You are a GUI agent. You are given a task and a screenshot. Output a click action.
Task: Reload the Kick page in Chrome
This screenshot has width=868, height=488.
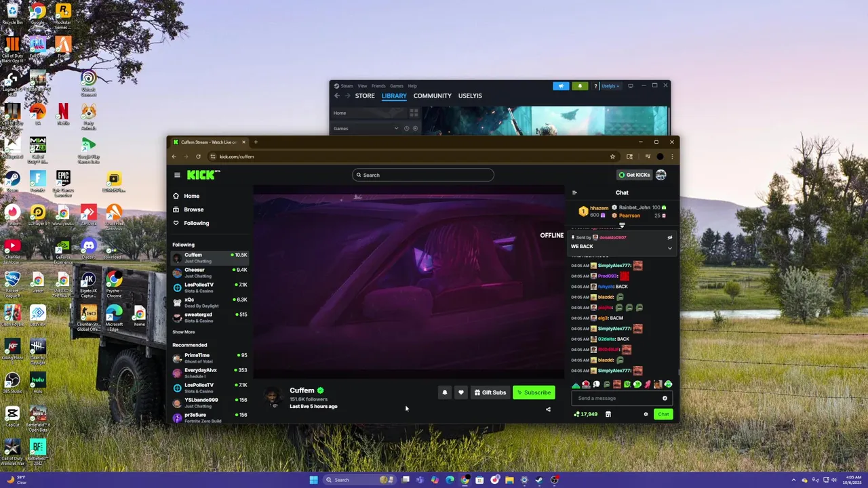pyautogui.click(x=198, y=157)
